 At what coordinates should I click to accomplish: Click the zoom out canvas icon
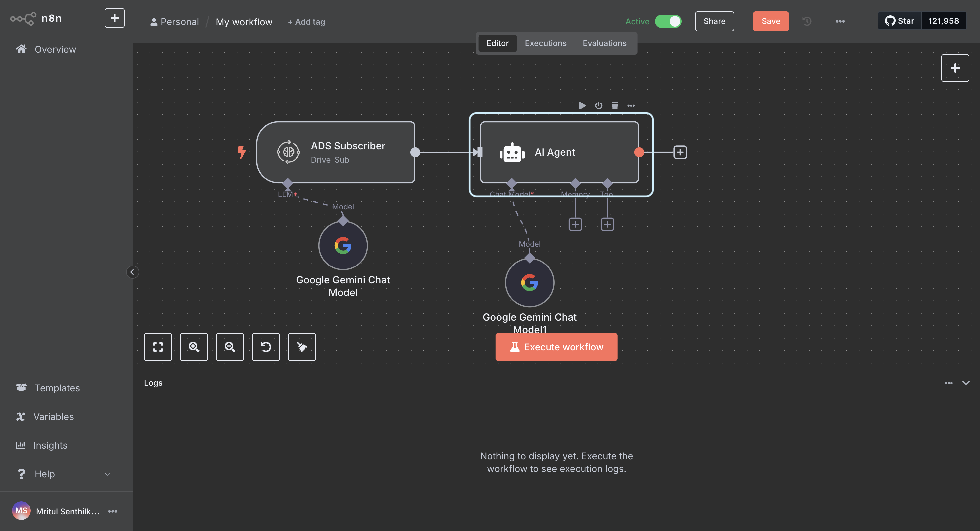pyautogui.click(x=230, y=347)
